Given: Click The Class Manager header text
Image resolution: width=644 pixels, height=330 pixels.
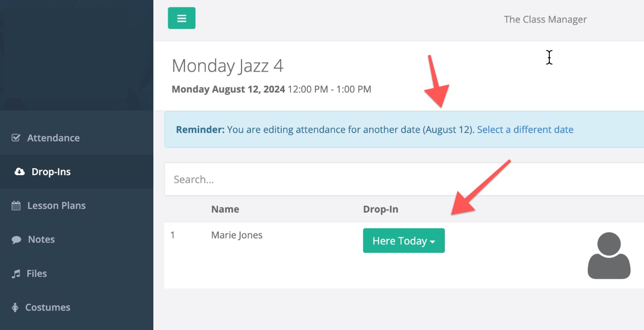Looking at the screenshot, I should coord(545,19).
